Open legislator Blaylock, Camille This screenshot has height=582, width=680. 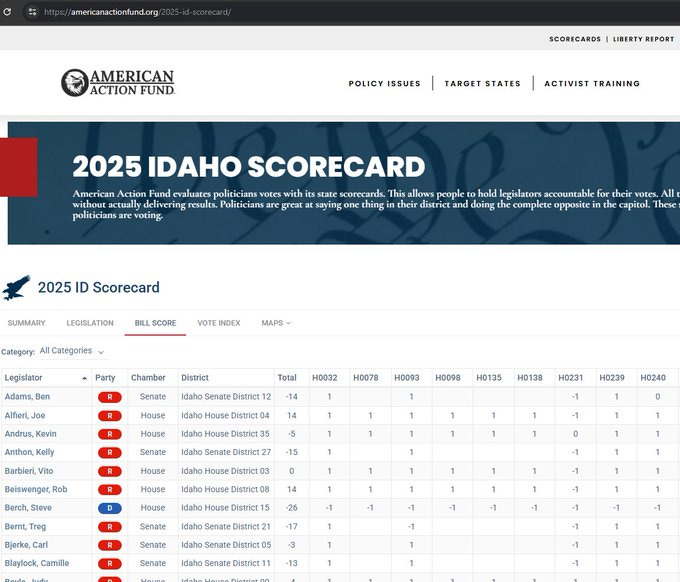37,563
